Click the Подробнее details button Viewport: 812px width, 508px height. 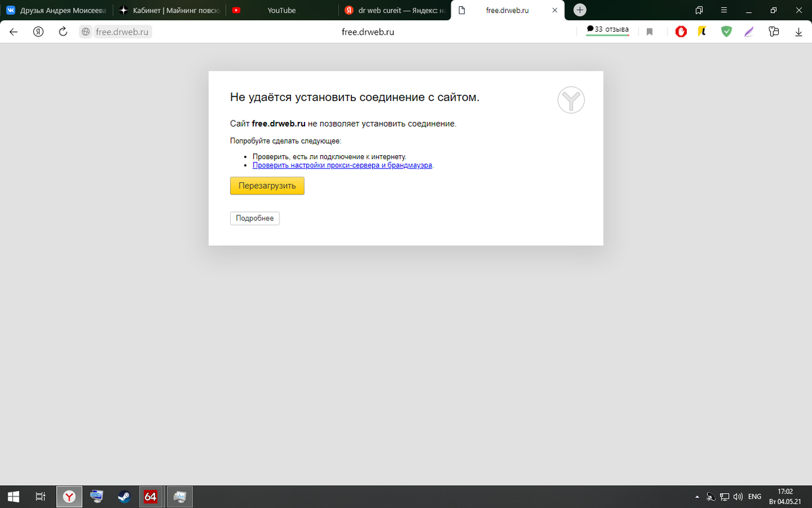(x=255, y=218)
